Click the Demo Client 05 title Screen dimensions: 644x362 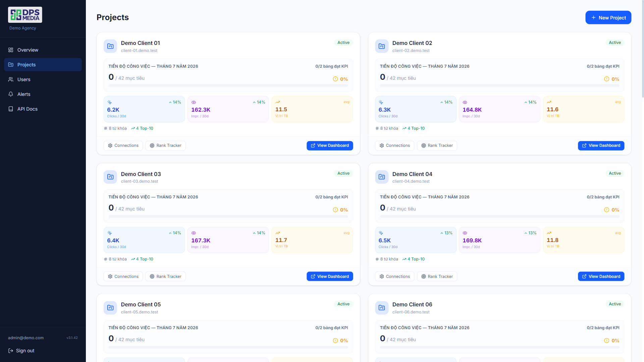click(x=141, y=304)
